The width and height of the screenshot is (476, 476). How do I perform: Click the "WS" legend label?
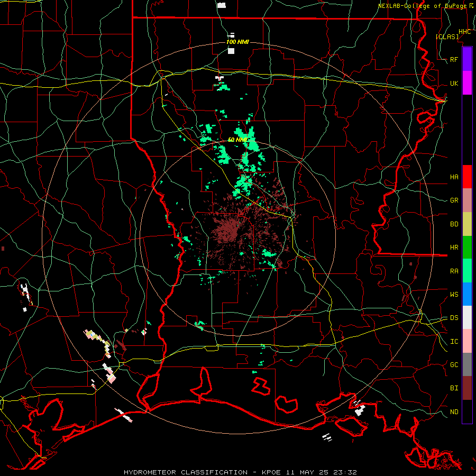click(x=454, y=294)
